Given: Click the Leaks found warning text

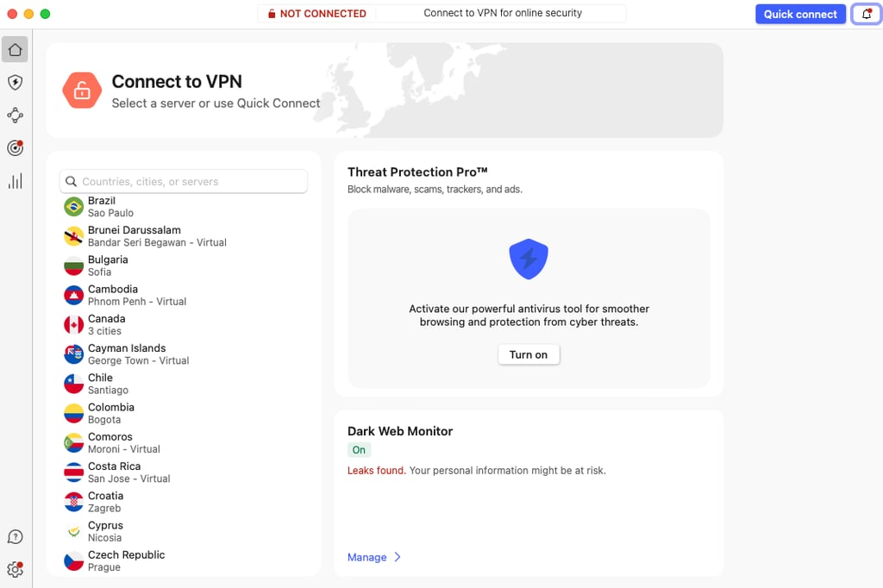Looking at the screenshot, I should pyautogui.click(x=376, y=470).
